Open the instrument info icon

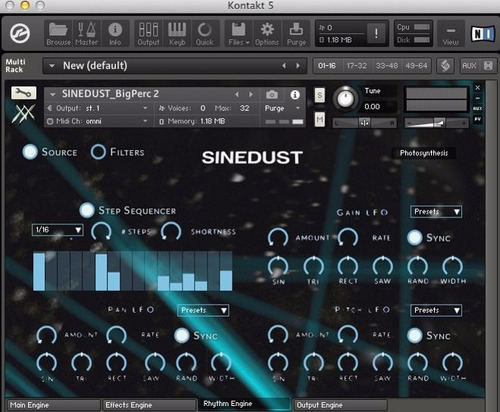coord(295,95)
